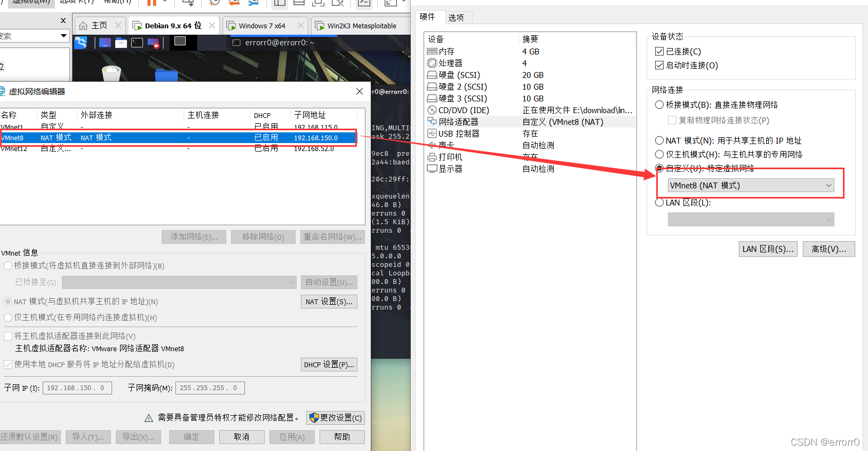Toggle 使用本地 DHCP 服务 checkbox

pyautogui.click(x=8, y=364)
